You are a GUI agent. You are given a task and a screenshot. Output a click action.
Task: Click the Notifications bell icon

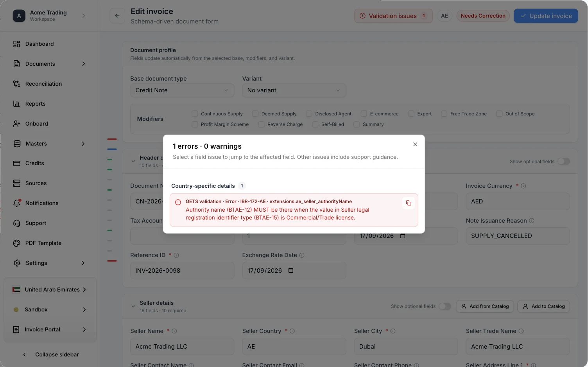[16, 203]
